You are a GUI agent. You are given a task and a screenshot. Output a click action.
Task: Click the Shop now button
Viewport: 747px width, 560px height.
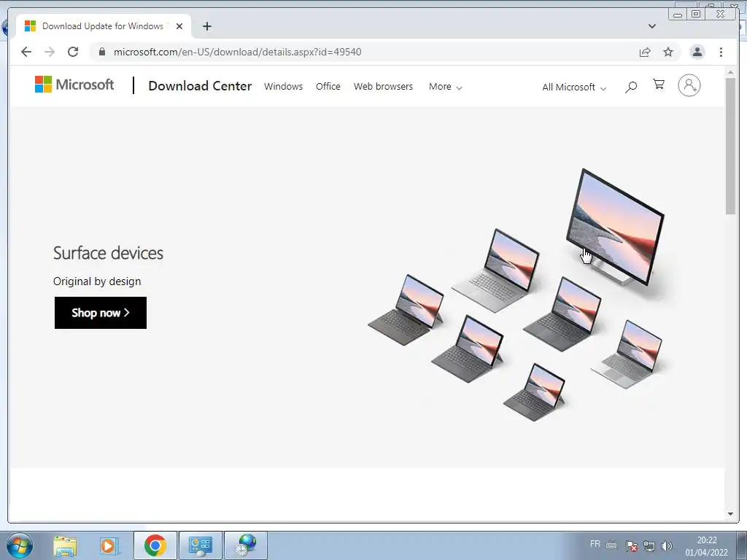pos(101,313)
